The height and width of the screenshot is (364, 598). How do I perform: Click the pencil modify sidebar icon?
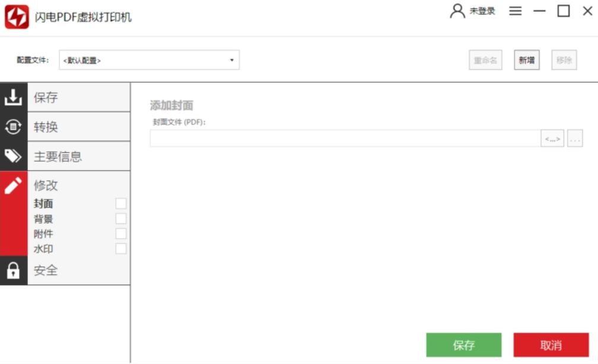[13, 186]
